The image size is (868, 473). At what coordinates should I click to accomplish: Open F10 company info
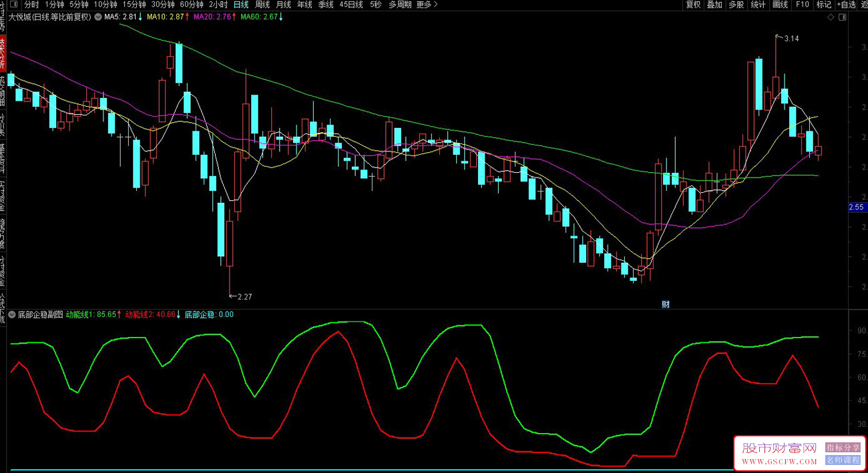point(802,5)
